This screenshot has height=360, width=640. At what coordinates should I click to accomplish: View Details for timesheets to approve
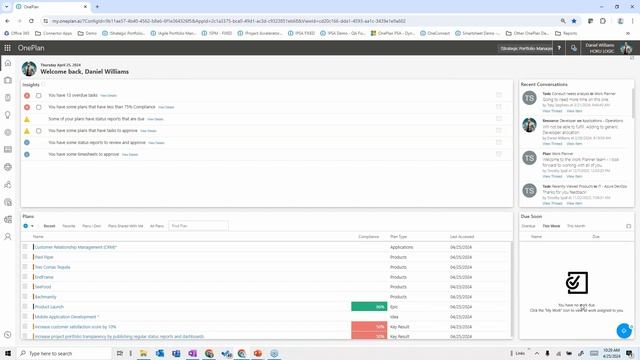[x=130, y=155]
